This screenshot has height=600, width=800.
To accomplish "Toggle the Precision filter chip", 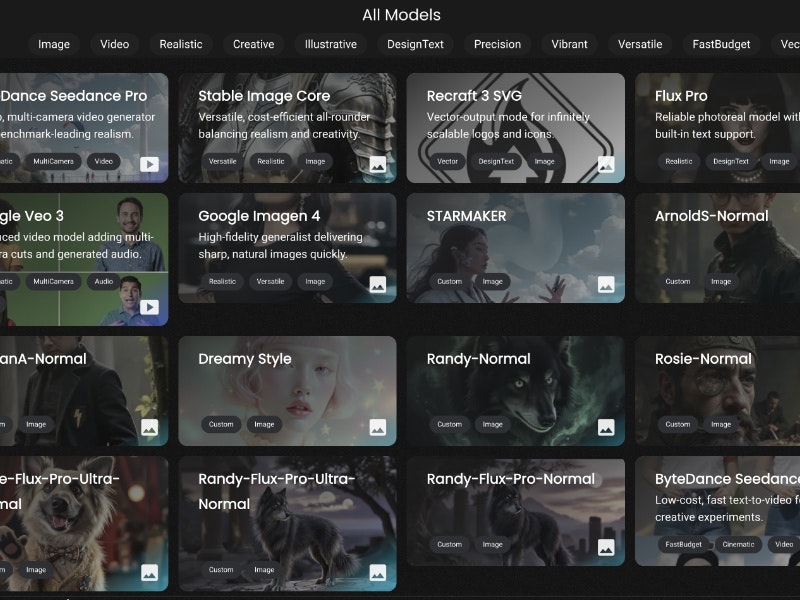I will coord(497,44).
